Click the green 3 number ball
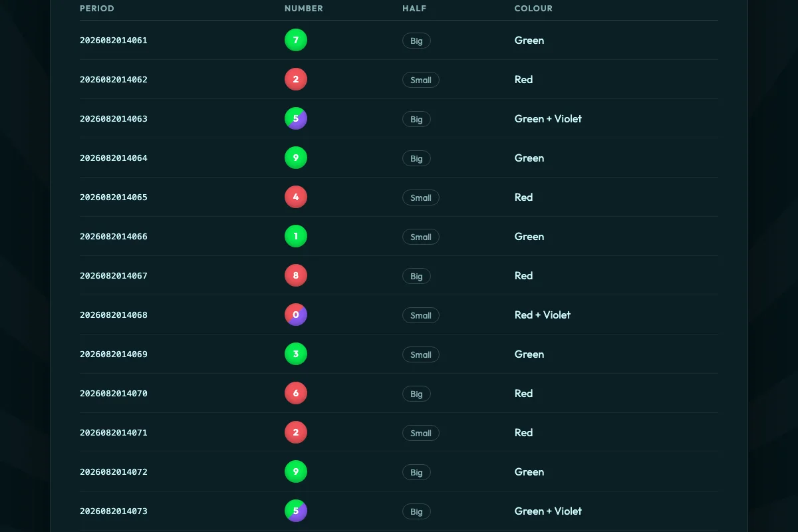This screenshot has height=532, width=798. coord(296,354)
